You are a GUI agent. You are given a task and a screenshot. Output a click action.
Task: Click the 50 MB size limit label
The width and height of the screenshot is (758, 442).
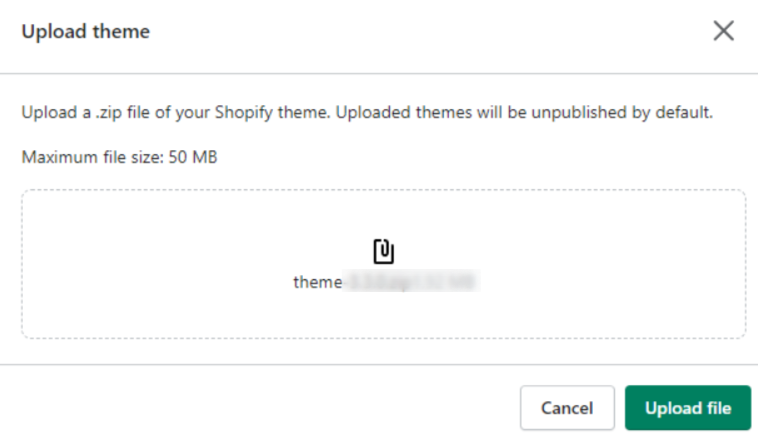(x=196, y=157)
